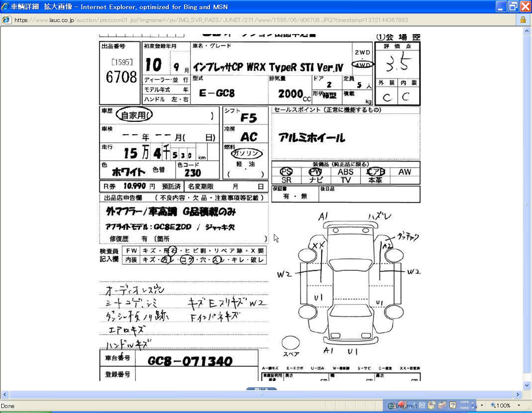Click the IME help question mark icon
Viewport: 532px width, 413px height.
pos(453,405)
